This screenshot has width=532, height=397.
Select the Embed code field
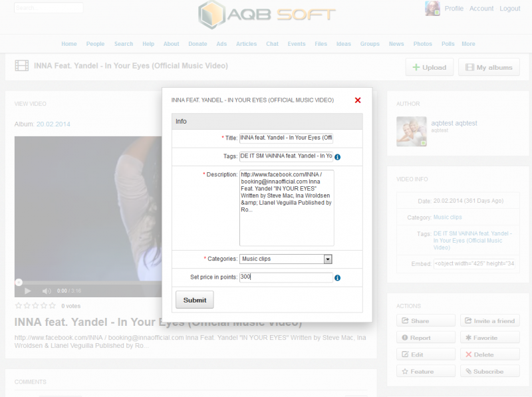pos(474,263)
